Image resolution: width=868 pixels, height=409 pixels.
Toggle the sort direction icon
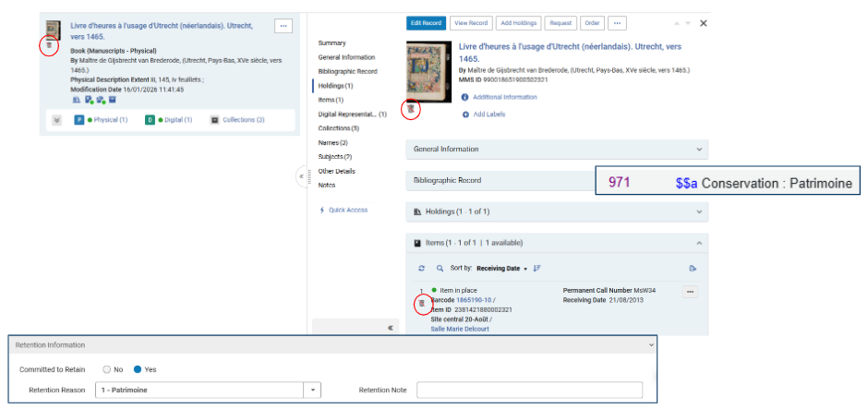(537, 268)
